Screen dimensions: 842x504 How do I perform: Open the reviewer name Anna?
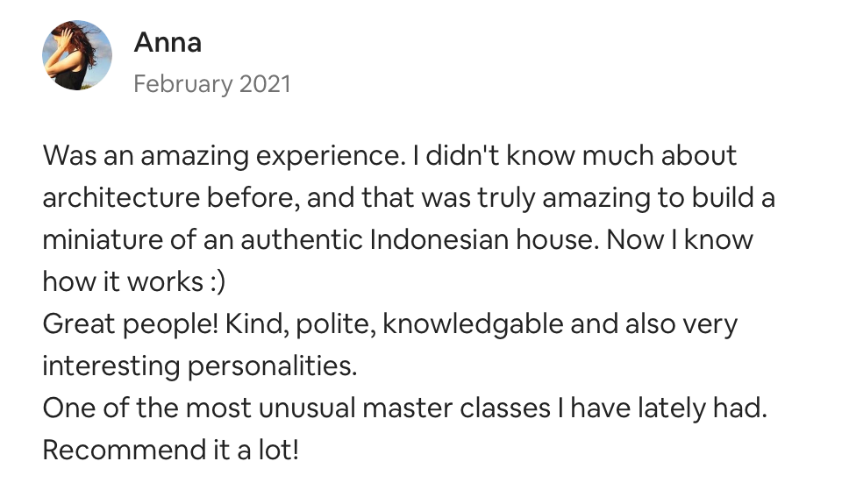click(168, 42)
